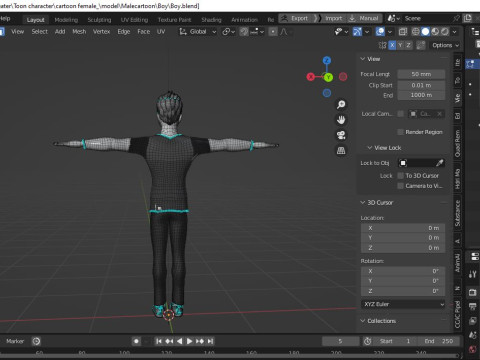Collapse the 3D Cursor panel
Image resolution: width=480 pixels, height=360 pixels.
click(363, 203)
